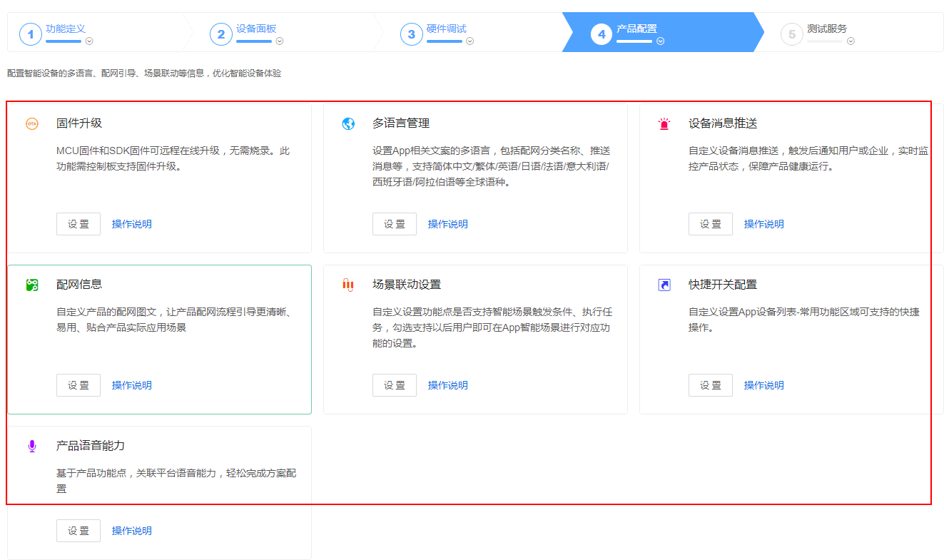This screenshot has width=944, height=560.
Task: Open 操作说明 link for 配网信息
Action: point(132,385)
